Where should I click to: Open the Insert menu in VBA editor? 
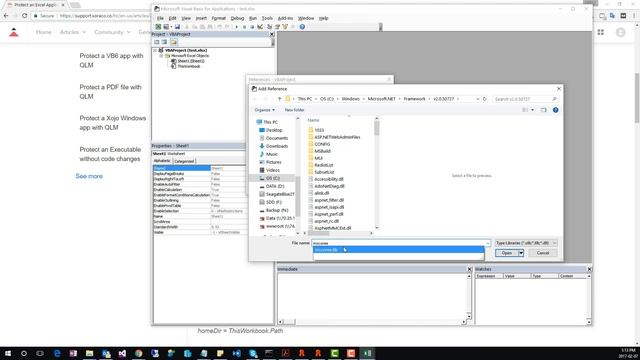coord(201,18)
